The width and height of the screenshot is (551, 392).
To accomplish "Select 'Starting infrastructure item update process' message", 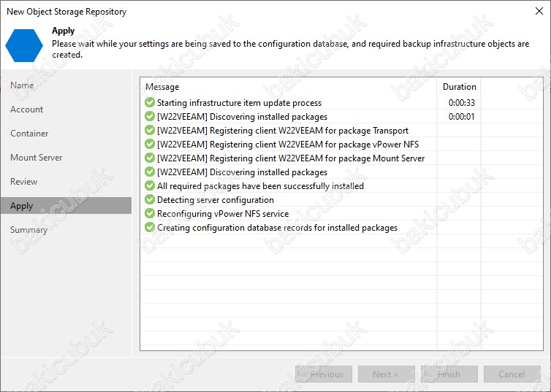I will pyautogui.click(x=239, y=103).
